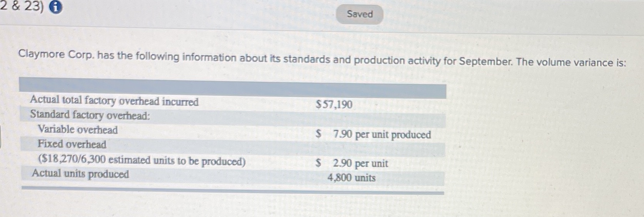The width and height of the screenshot is (644, 217).
Task: Click the Saved status button
Action: click(360, 14)
